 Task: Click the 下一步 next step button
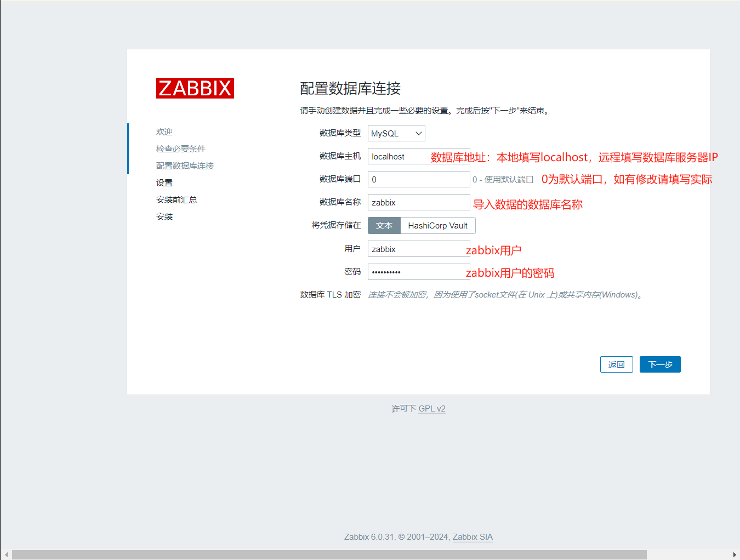pyautogui.click(x=660, y=364)
